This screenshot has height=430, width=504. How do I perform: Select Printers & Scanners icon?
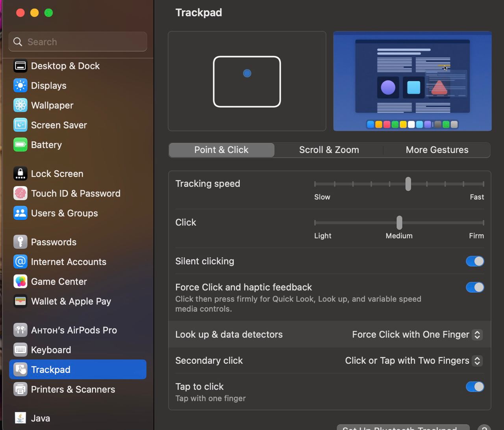pos(20,389)
